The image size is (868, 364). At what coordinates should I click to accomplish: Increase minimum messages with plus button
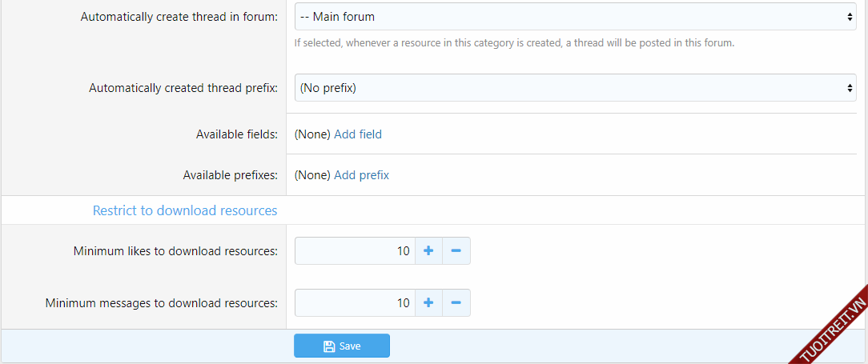pyautogui.click(x=428, y=303)
